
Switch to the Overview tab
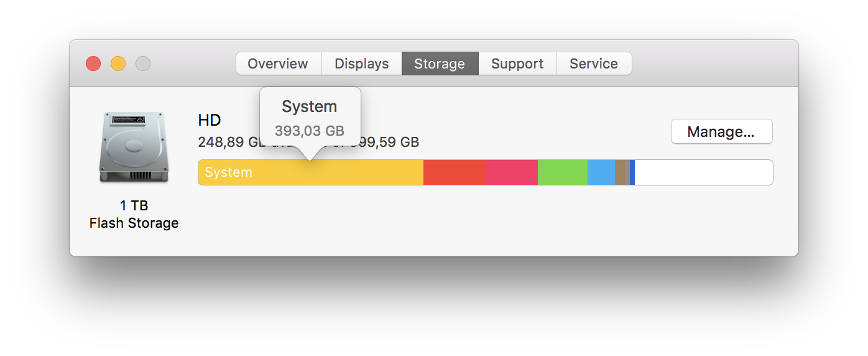278,63
